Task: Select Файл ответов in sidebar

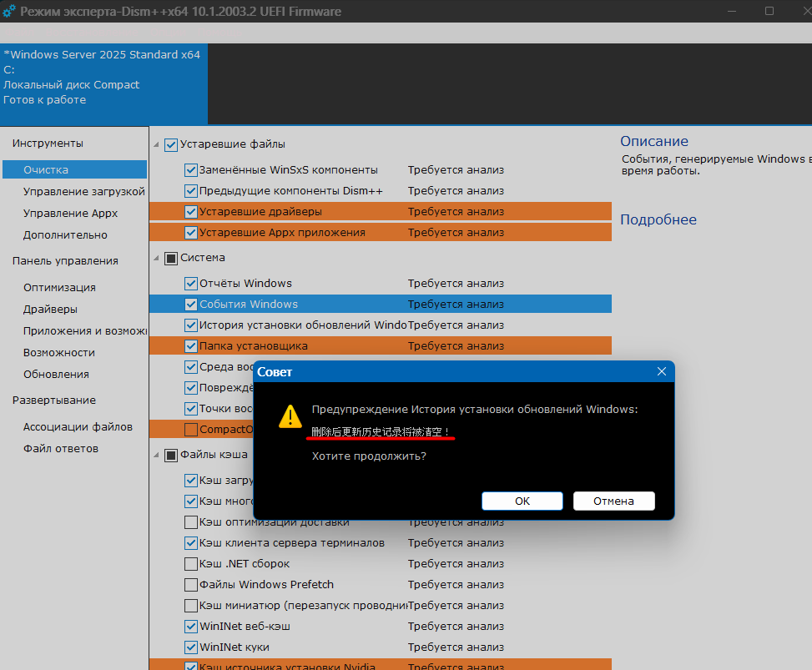Action: (60, 448)
